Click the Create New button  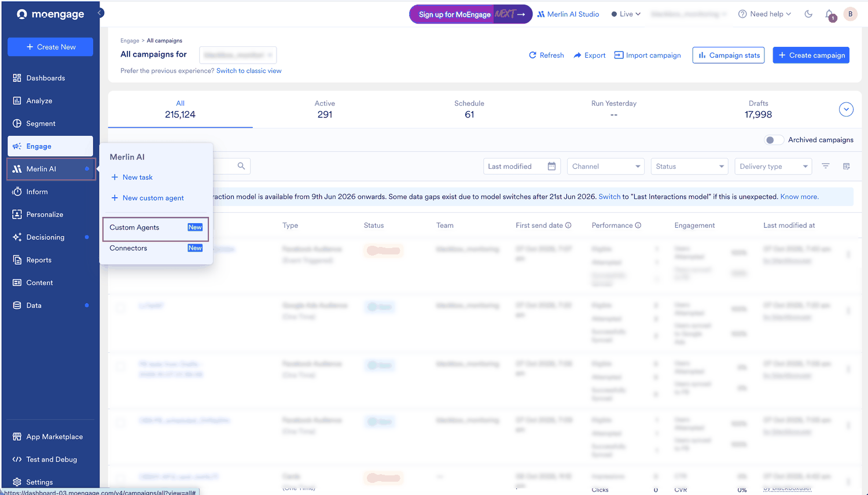50,47
